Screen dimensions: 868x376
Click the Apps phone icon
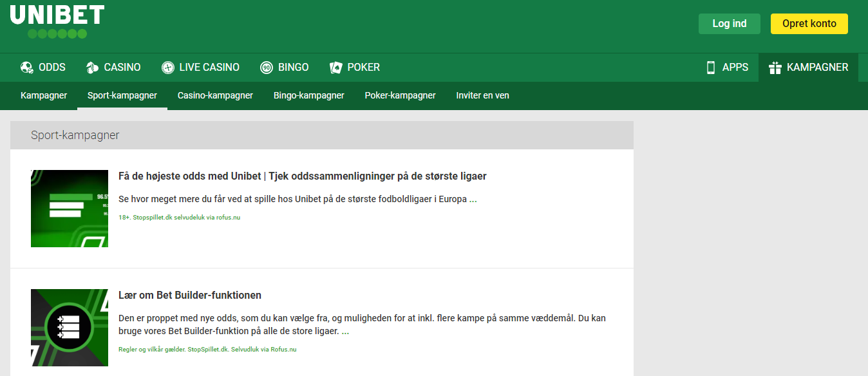point(711,68)
